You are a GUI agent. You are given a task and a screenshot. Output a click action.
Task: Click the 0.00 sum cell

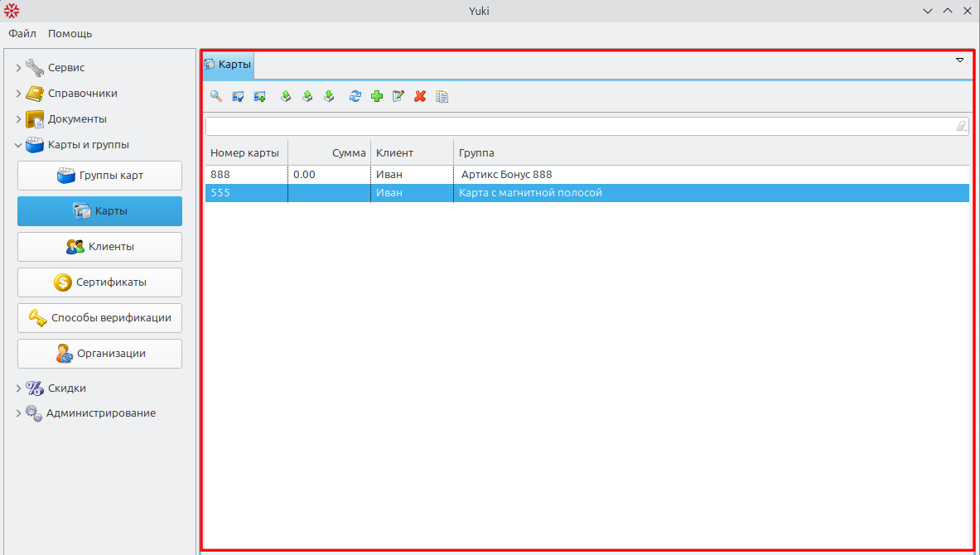tap(330, 175)
